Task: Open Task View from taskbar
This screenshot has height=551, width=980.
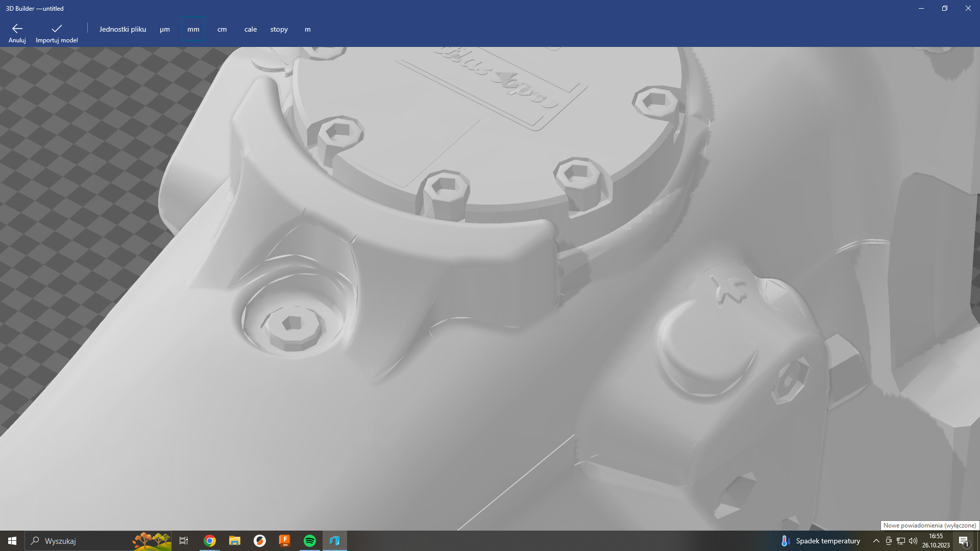Action: [x=184, y=541]
